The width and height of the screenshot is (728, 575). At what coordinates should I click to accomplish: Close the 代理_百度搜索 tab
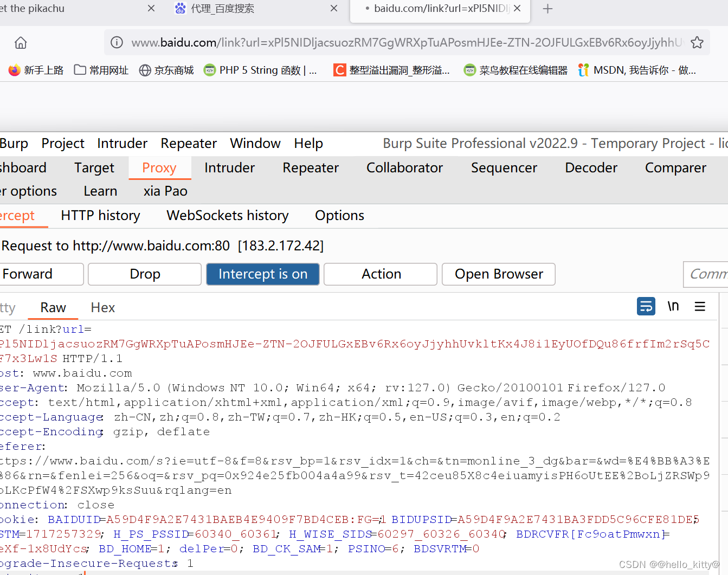(x=334, y=9)
